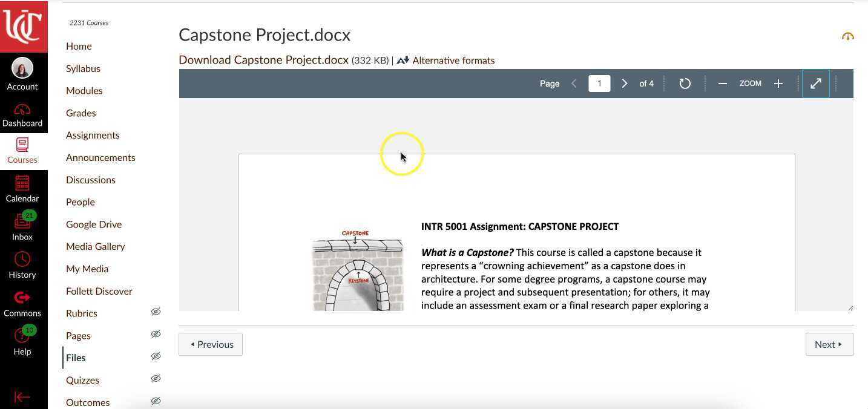Go to next document page arrow
This screenshot has height=409, width=868.
pyautogui.click(x=625, y=83)
